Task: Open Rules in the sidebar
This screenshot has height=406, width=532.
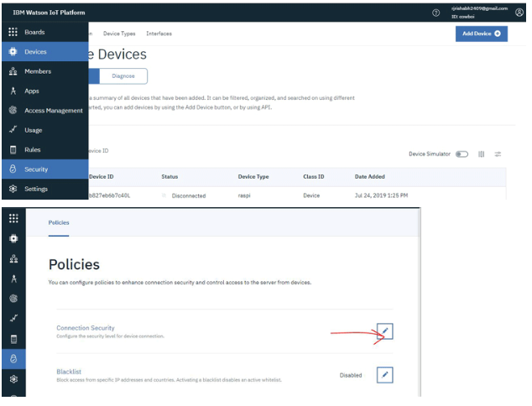Action: 32,149
